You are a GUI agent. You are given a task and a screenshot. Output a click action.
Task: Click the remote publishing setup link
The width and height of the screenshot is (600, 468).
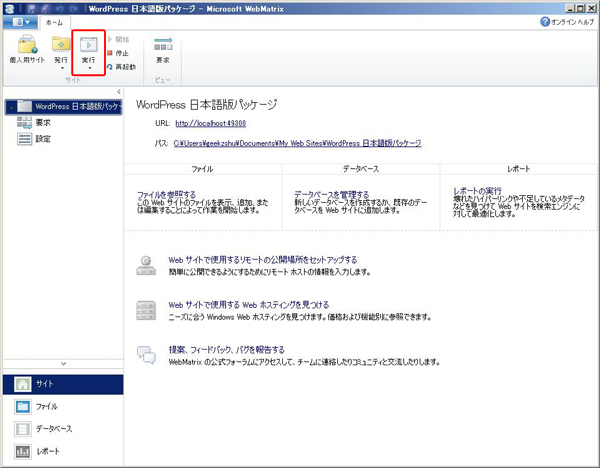[262, 260]
